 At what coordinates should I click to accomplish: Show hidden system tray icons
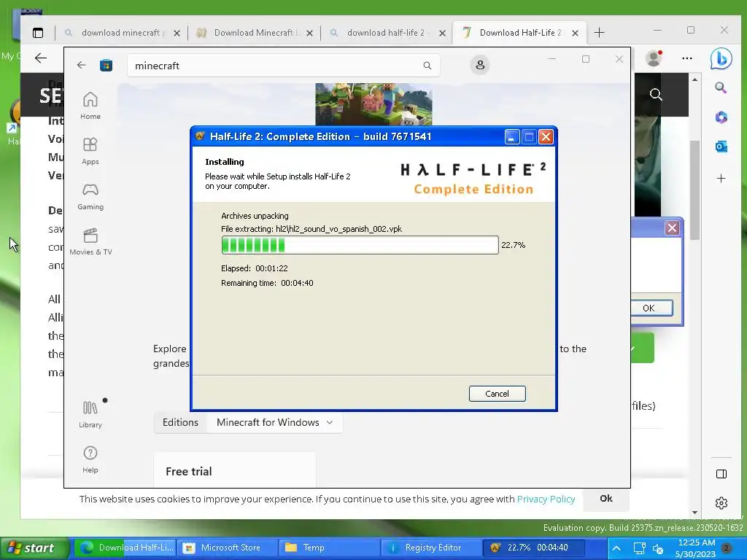point(616,548)
